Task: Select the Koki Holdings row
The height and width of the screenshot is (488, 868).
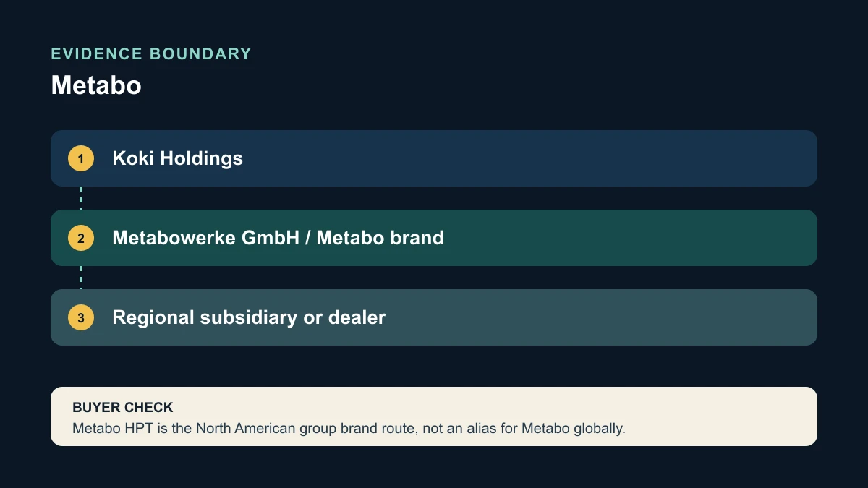Action: [x=434, y=158]
